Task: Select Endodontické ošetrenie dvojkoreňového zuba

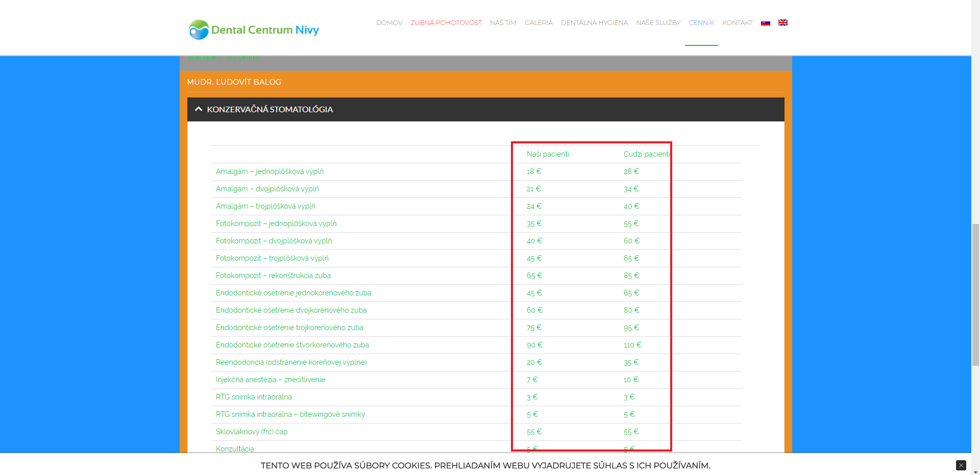Action: (291, 310)
